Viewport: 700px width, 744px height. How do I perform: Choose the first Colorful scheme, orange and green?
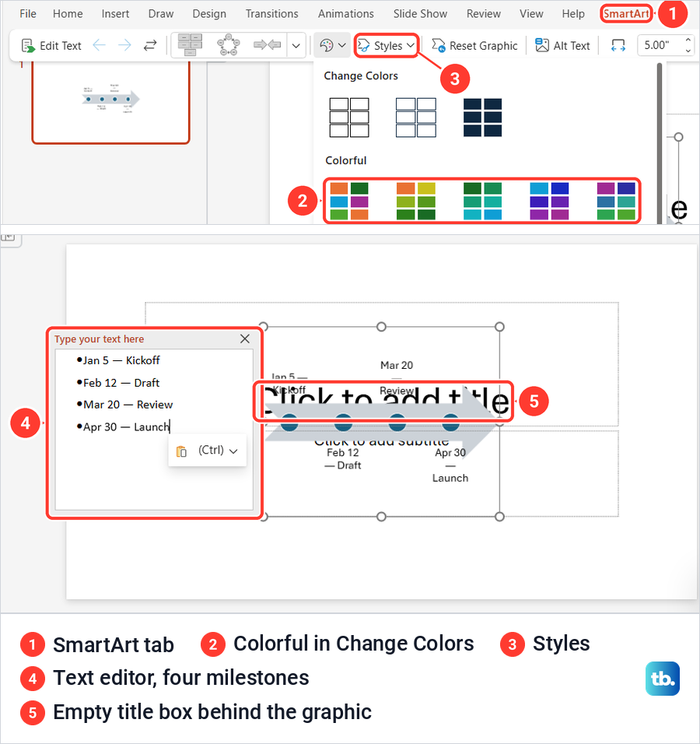tap(349, 201)
